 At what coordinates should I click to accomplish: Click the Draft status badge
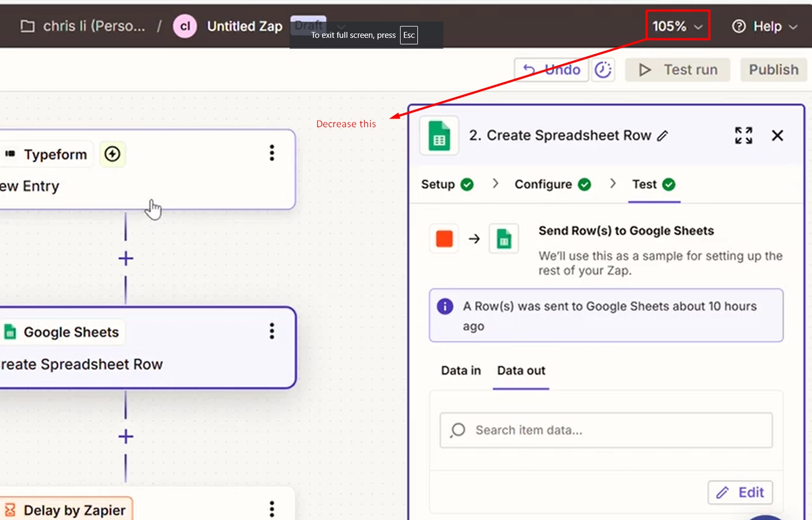(308, 25)
